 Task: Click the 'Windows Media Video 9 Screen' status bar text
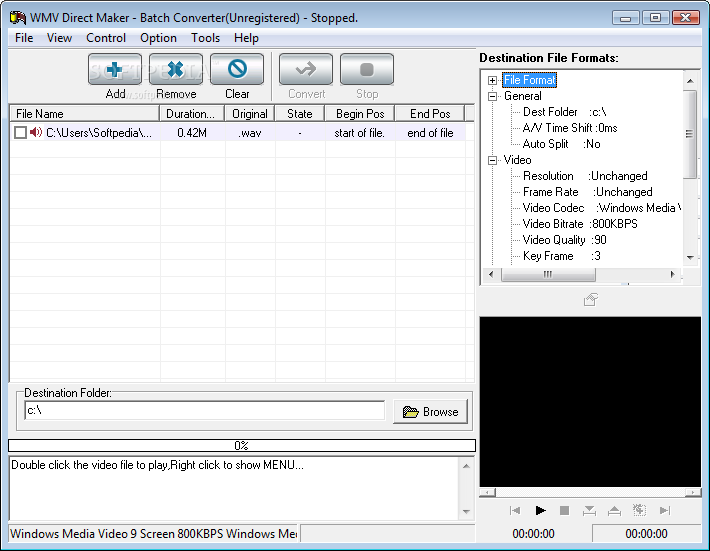(154, 534)
